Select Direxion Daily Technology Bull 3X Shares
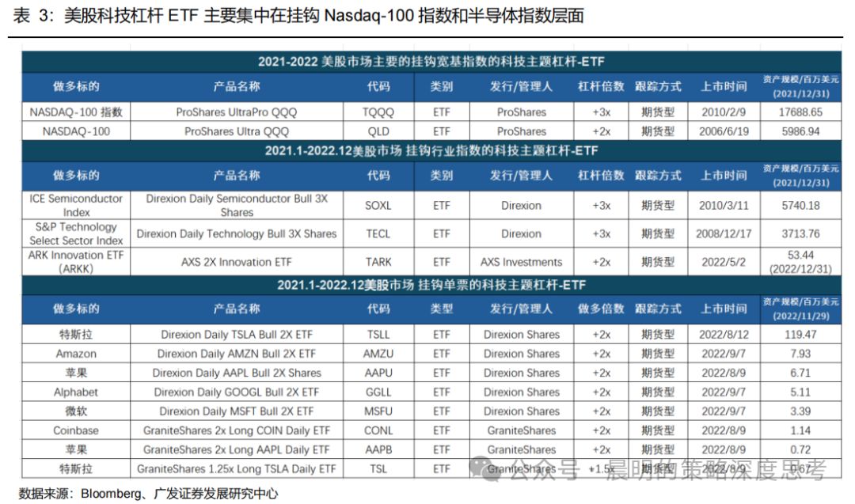The height and width of the screenshot is (504, 855). (237, 233)
